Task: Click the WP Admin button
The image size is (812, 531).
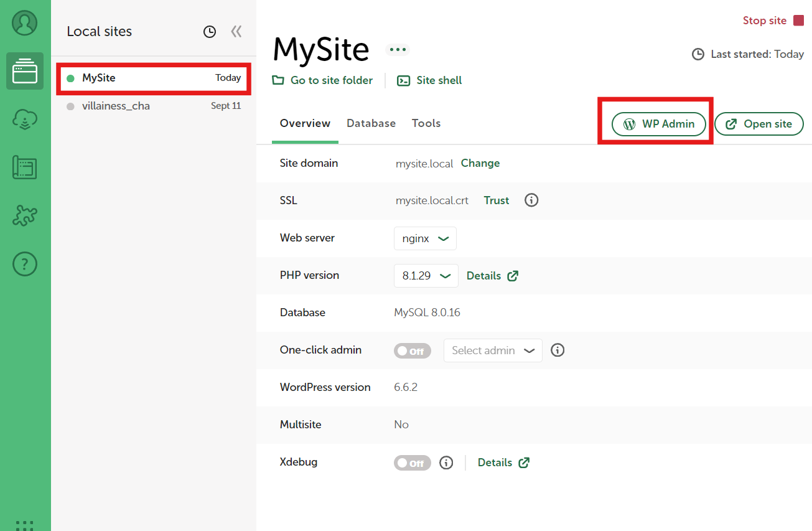Action: coord(659,124)
